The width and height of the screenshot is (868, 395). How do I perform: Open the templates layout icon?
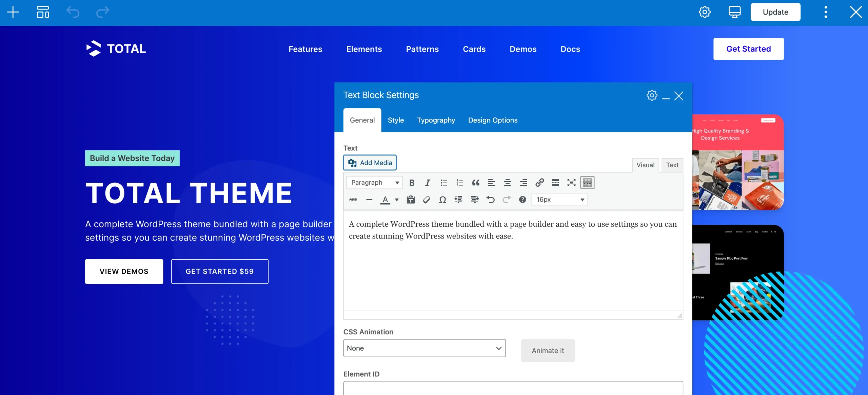(43, 12)
